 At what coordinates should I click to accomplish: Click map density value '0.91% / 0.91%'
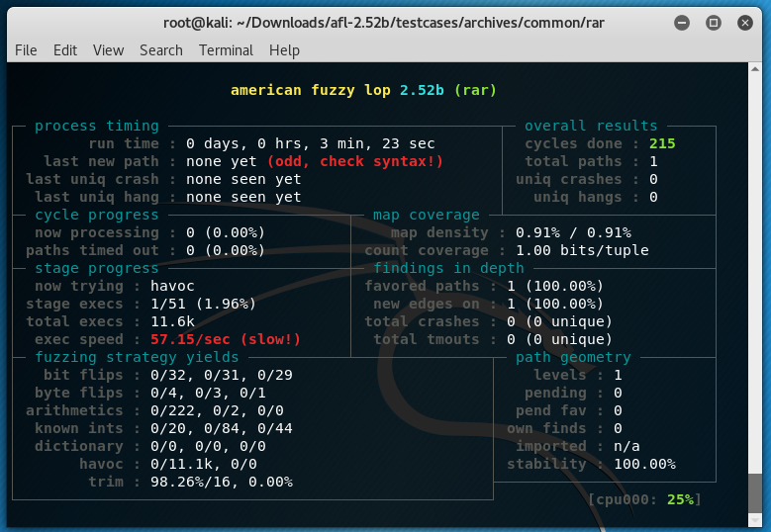[573, 232]
